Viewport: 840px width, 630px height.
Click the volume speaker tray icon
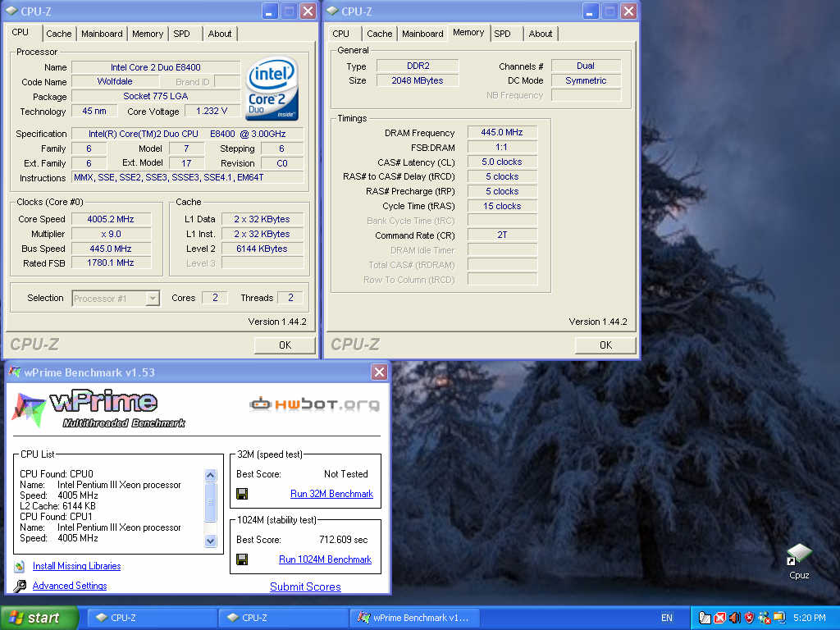point(734,618)
